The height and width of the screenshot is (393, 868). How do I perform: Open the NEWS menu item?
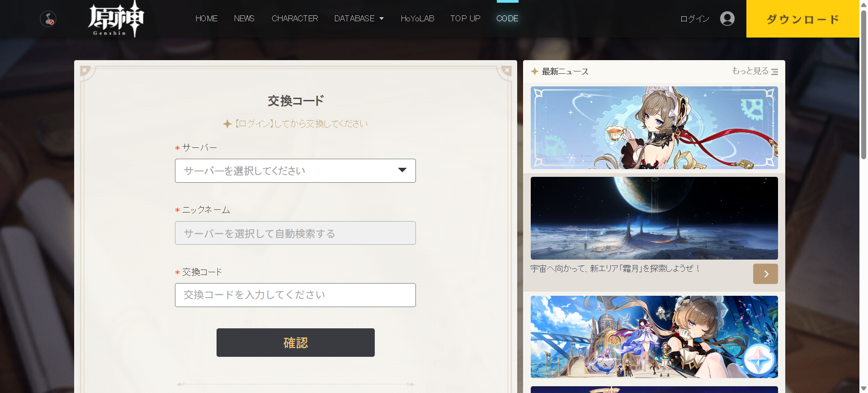244,19
